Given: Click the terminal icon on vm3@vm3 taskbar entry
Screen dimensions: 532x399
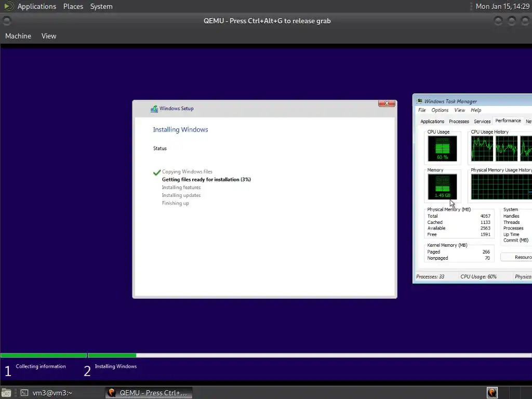Looking at the screenshot, I should [24, 393].
